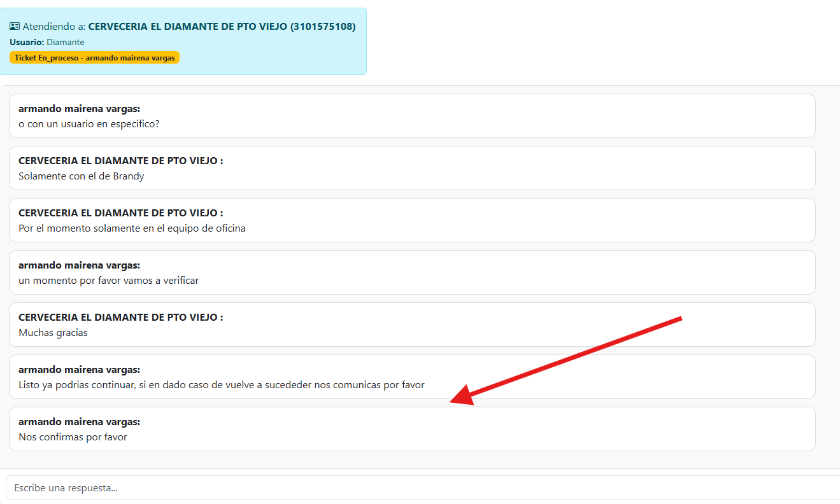Select the 'Solamente con el de Brandy' message
Image resolution: width=840 pixels, height=504 pixels.
pyautogui.click(x=82, y=176)
